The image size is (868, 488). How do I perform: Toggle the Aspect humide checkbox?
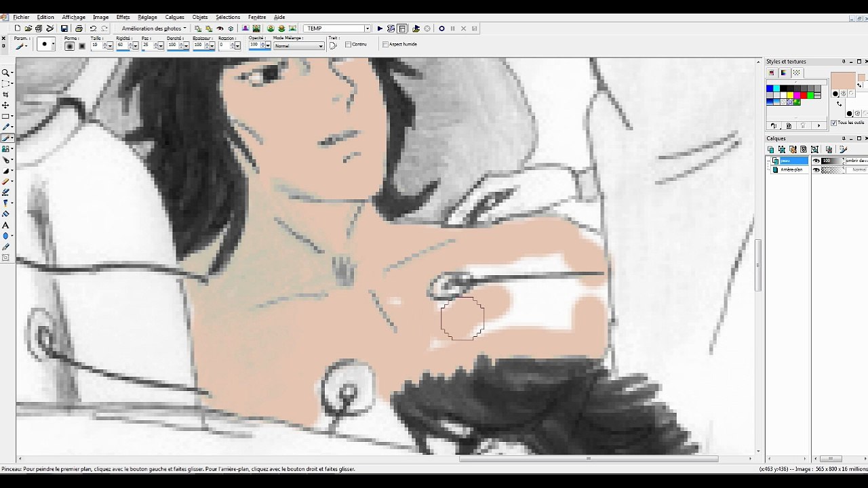click(385, 45)
